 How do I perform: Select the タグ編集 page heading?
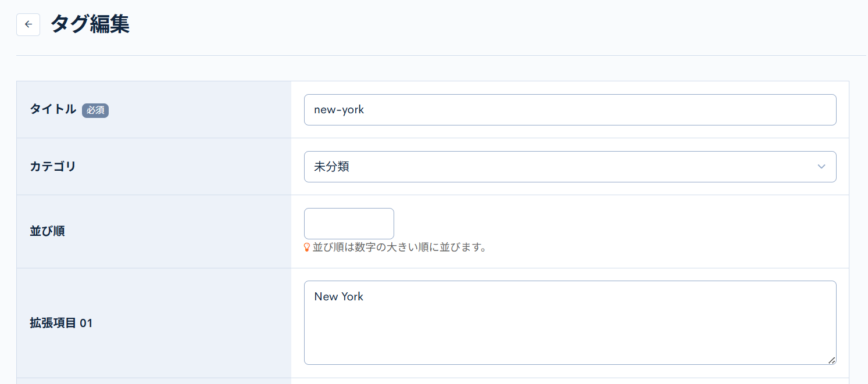pyautogui.click(x=90, y=24)
